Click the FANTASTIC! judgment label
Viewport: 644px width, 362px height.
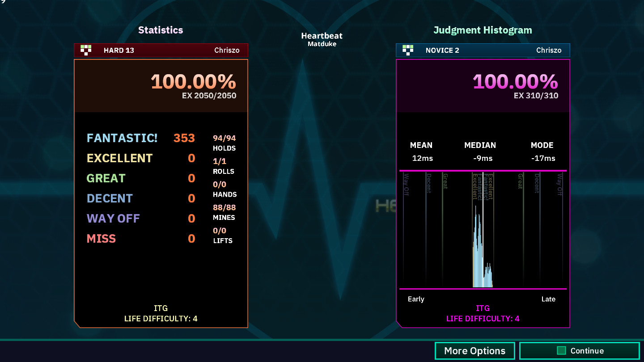122,139
